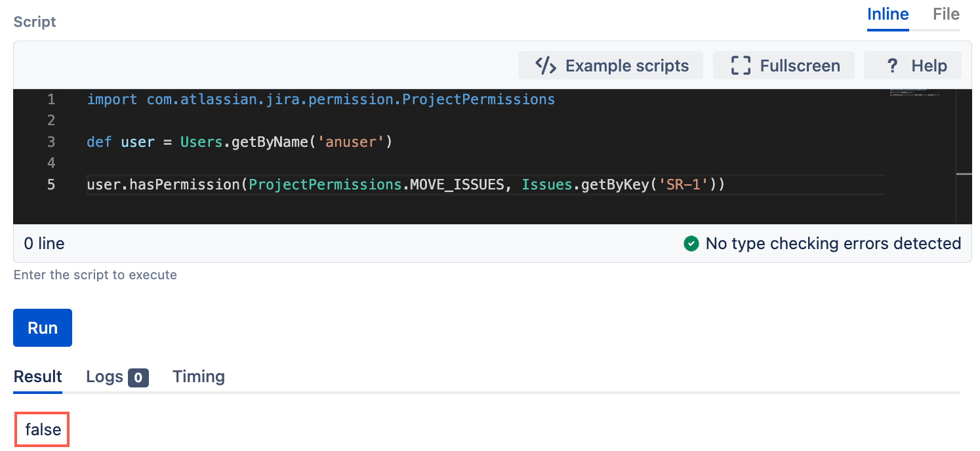The width and height of the screenshot is (980, 451).
Task: Open the Timing tab
Action: coord(199,376)
